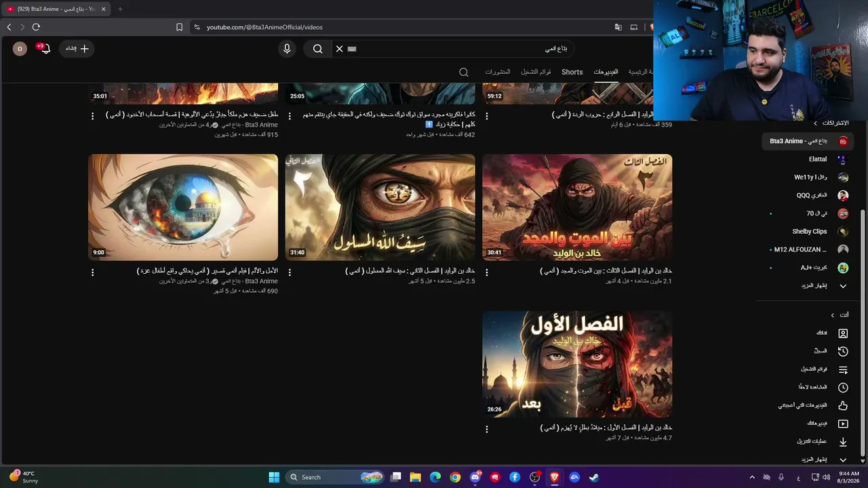Play the بين الموت والمجد thumbnail (30:41)

pos(577,207)
